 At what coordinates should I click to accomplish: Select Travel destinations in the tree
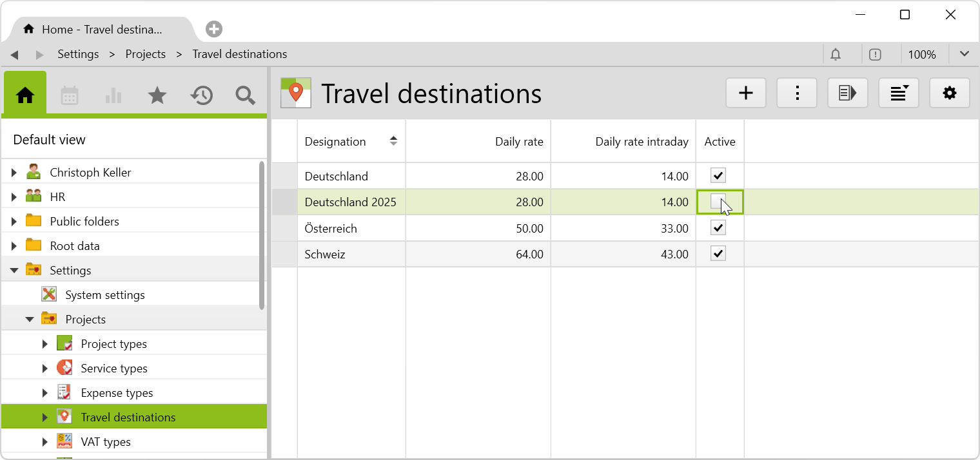click(x=128, y=417)
